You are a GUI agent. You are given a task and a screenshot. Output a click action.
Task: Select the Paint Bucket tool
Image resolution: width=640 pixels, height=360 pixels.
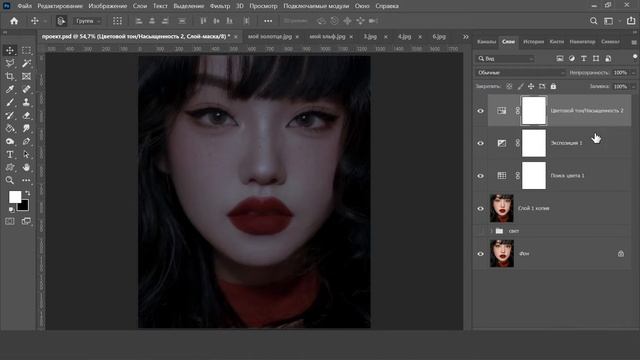click(x=10, y=129)
